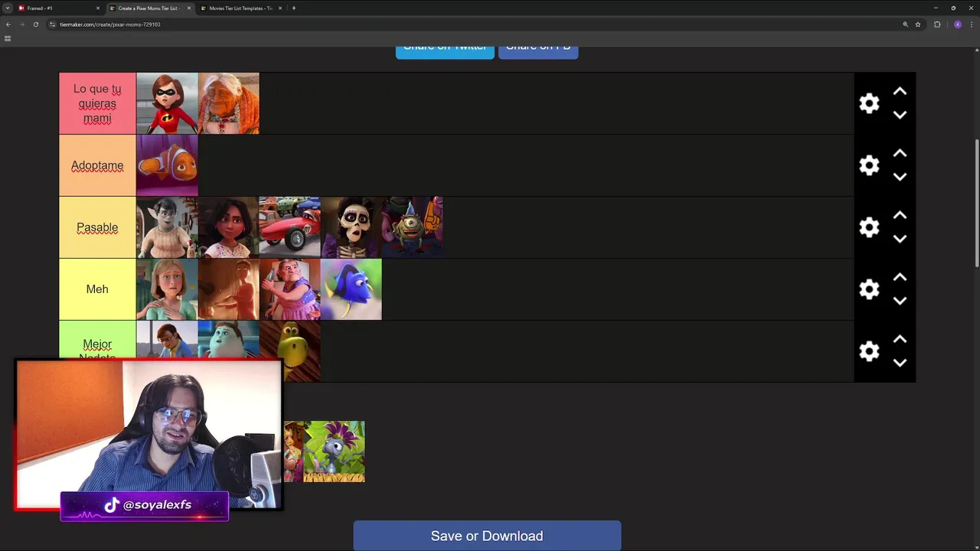The image size is (980, 551).
Task: Bookmark this page with the star icon
Action: [x=918, y=24]
